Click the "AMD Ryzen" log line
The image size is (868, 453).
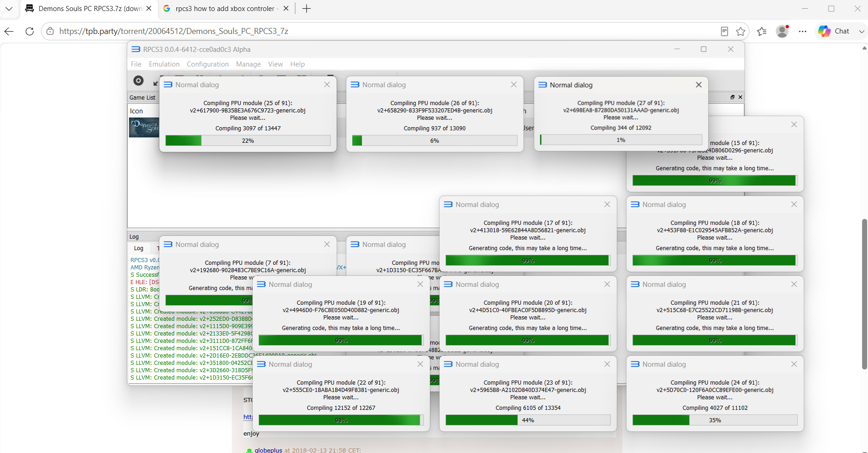[x=145, y=268]
